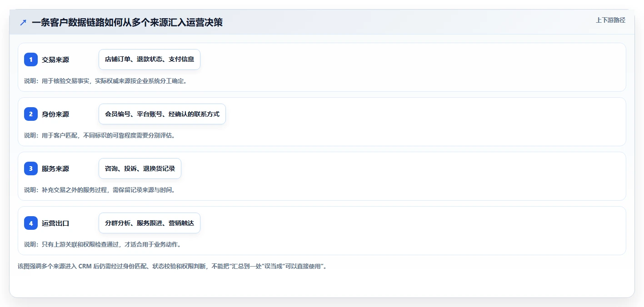
Task: Click the 上下游路径 label
Action: coord(610,20)
